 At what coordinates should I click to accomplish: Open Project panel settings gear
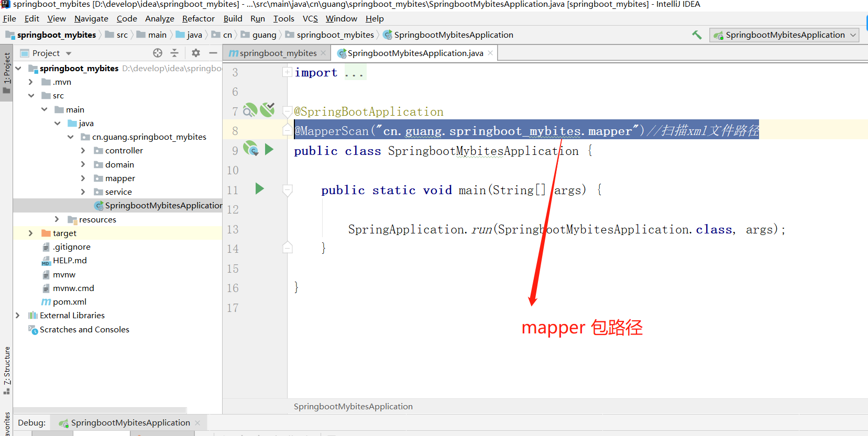tap(196, 53)
